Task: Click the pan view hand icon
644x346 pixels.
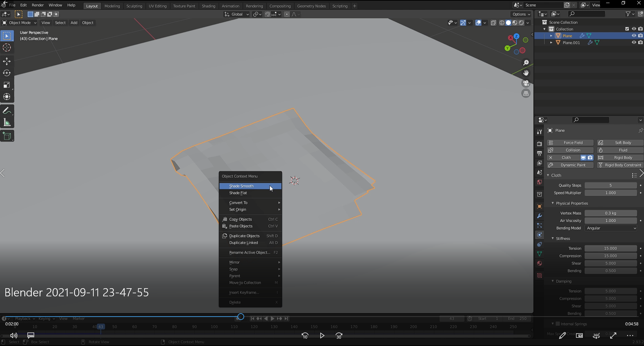Action: pyautogui.click(x=526, y=73)
